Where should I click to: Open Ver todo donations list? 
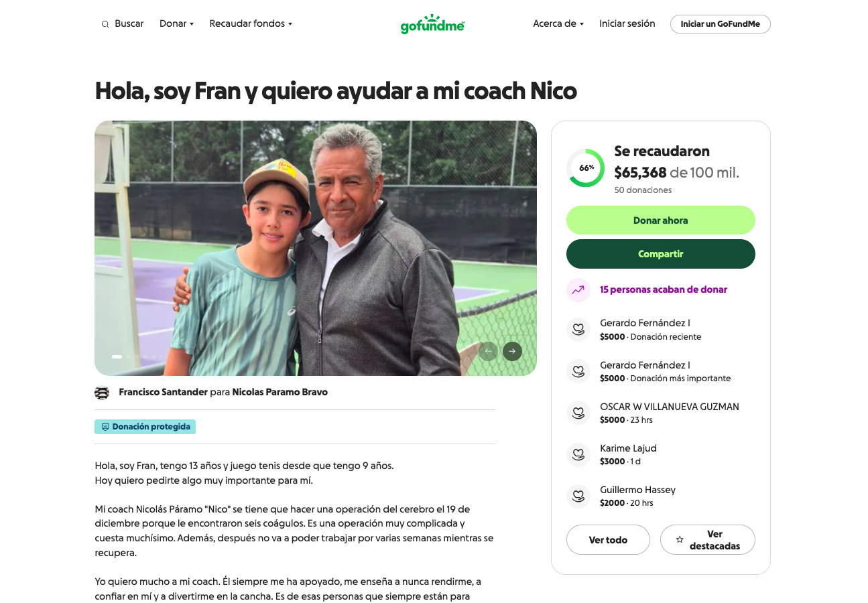[x=608, y=540]
